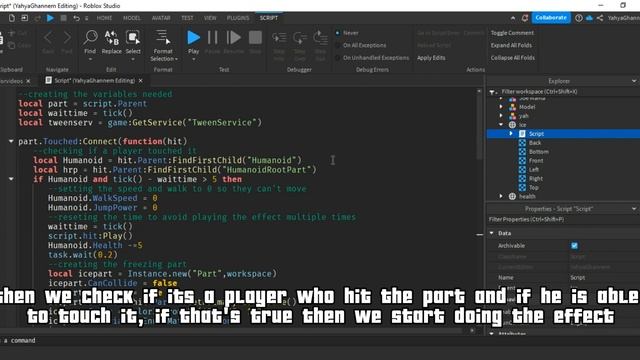Viewport: 640px width, 360px height.
Task: Open the HOME ribbon tab
Action: coord(104,18)
